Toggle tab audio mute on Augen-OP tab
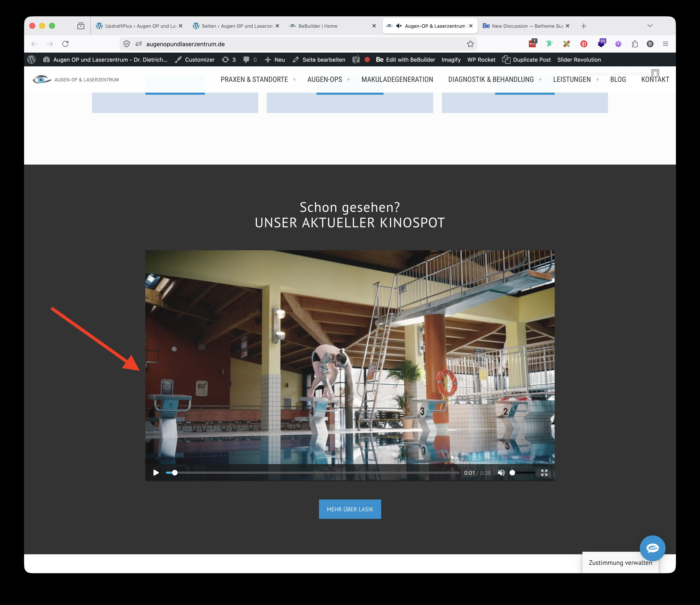 click(399, 26)
